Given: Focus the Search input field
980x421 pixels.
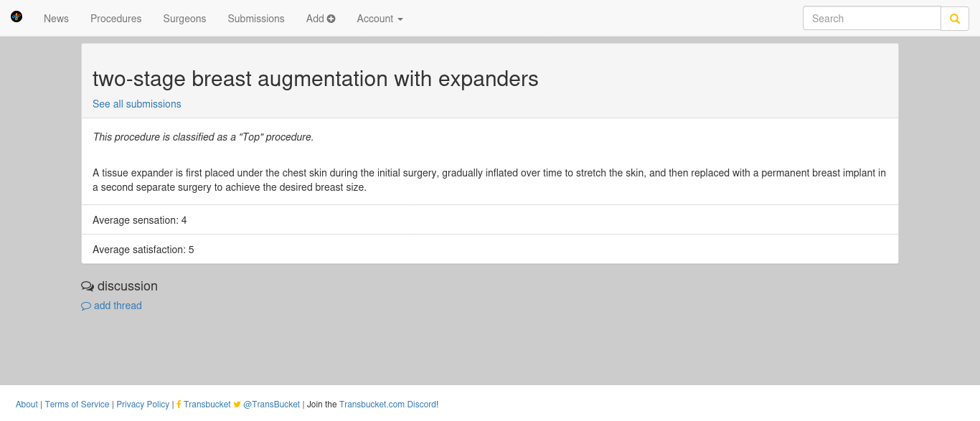Looking at the screenshot, I should point(872,19).
